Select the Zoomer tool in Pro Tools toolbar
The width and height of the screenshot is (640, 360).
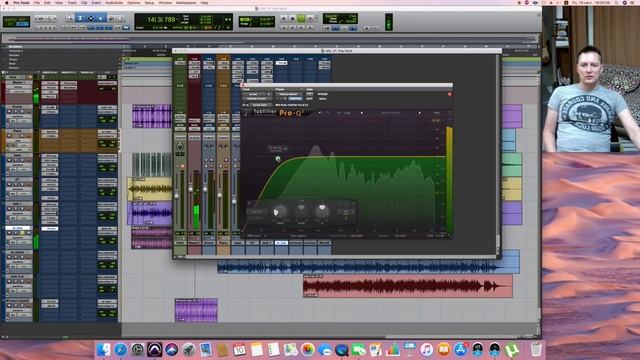[x=69, y=18]
